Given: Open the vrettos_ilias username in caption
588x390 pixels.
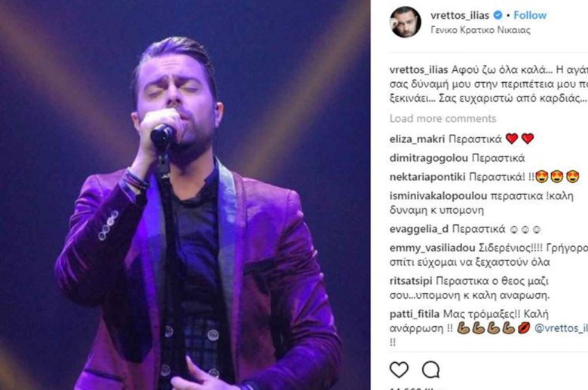Looking at the screenshot, I should pyautogui.click(x=419, y=70).
